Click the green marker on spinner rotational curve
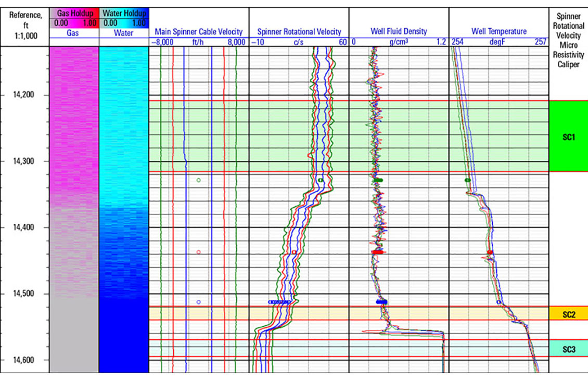Screen dimensions: 588x380 (320, 181)
